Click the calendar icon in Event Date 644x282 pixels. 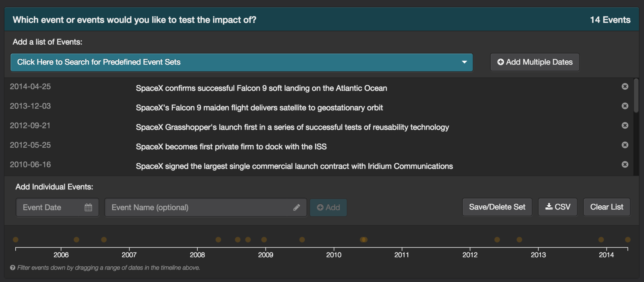click(89, 208)
